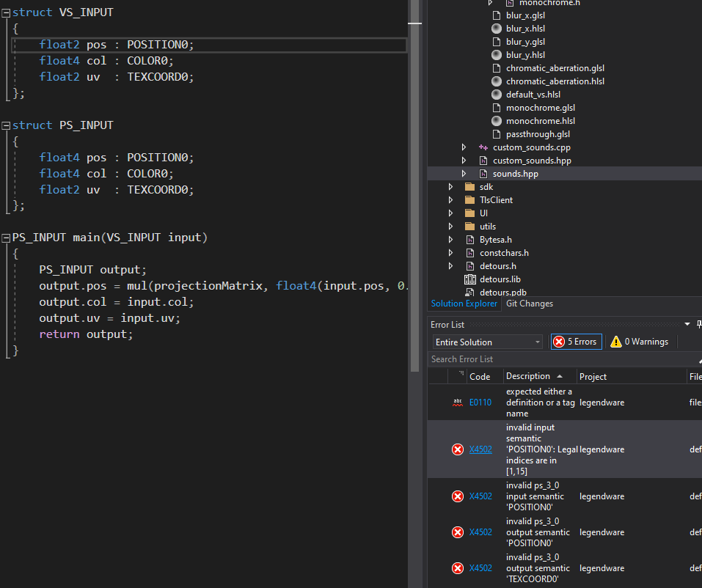This screenshot has height=588, width=702.
Task: Click the TlsClient folder icon
Action: pyautogui.click(x=470, y=200)
